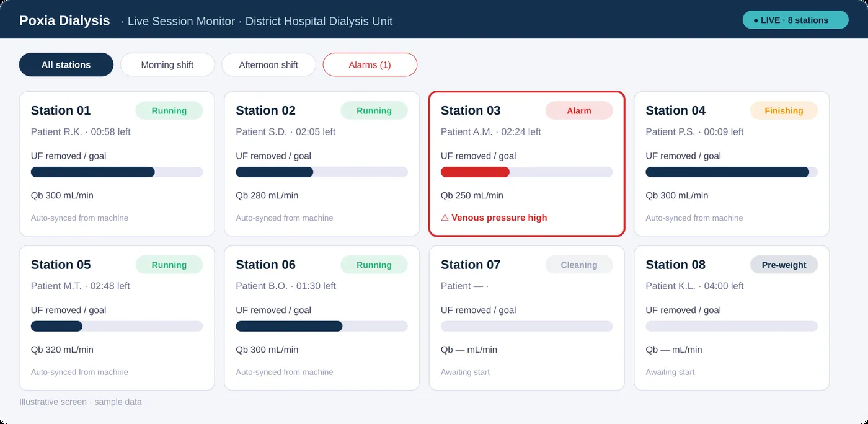Screen dimensions: 868x424
Task: Select the All stations filter
Action: pyautogui.click(x=66, y=64)
